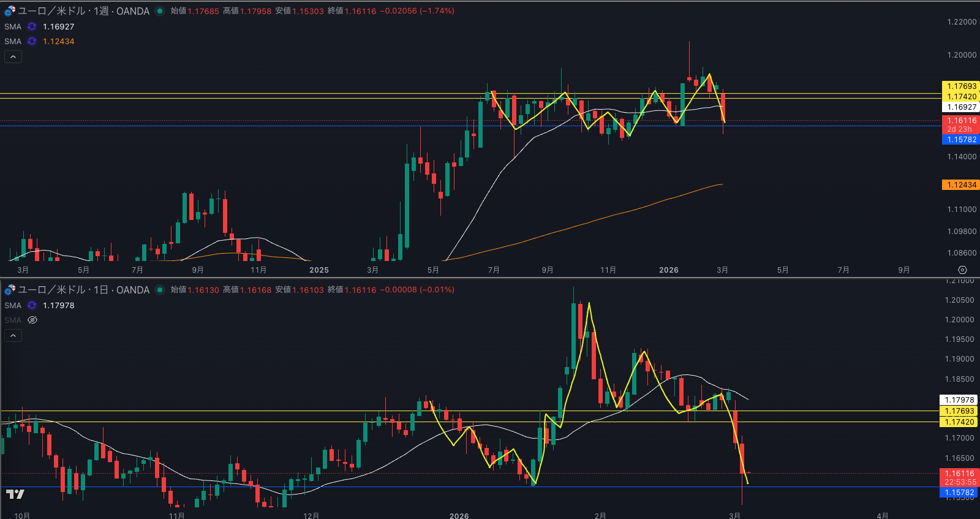Click the blue 1.15782 price label on weekly axis
Viewport: 980px width, 519px height.
tap(960, 140)
